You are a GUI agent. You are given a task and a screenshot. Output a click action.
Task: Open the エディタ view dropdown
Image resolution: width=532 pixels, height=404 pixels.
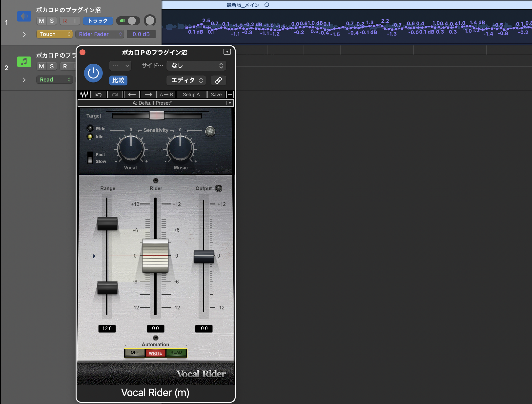186,81
